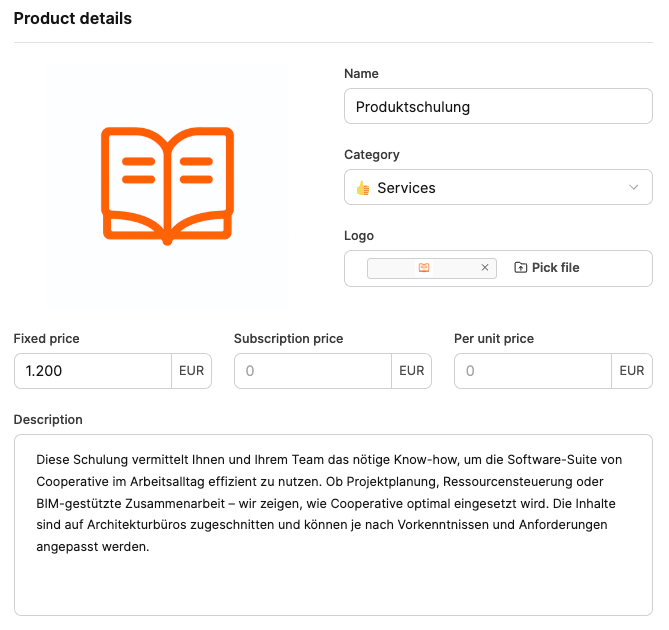The width and height of the screenshot is (669, 630).
Task: Select the Per unit price input
Action: pos(533,371)
